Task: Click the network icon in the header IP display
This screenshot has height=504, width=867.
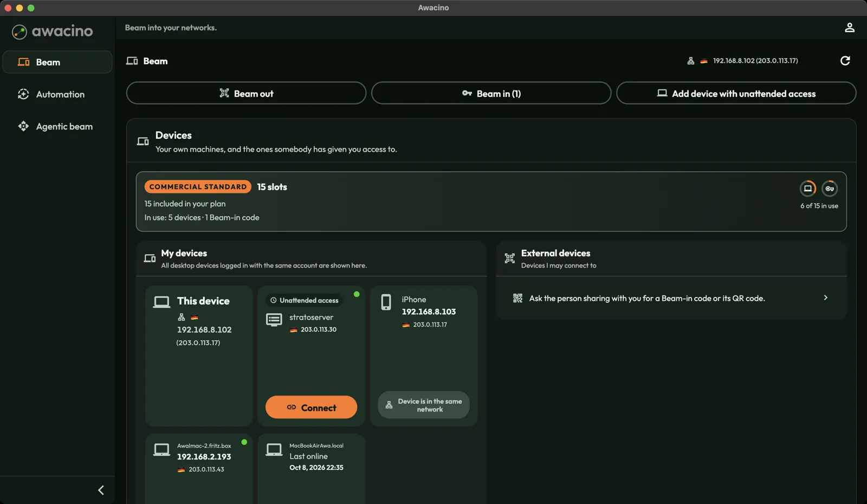Action: coord(690,61)
